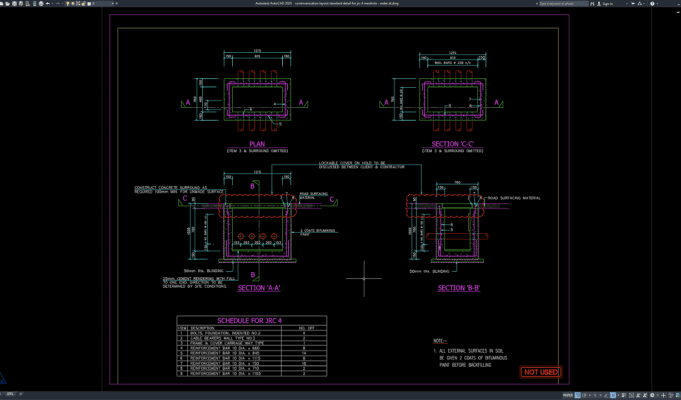Click the 50mm thk. BLINDING label in Section B-B

(x=430, y=271)
